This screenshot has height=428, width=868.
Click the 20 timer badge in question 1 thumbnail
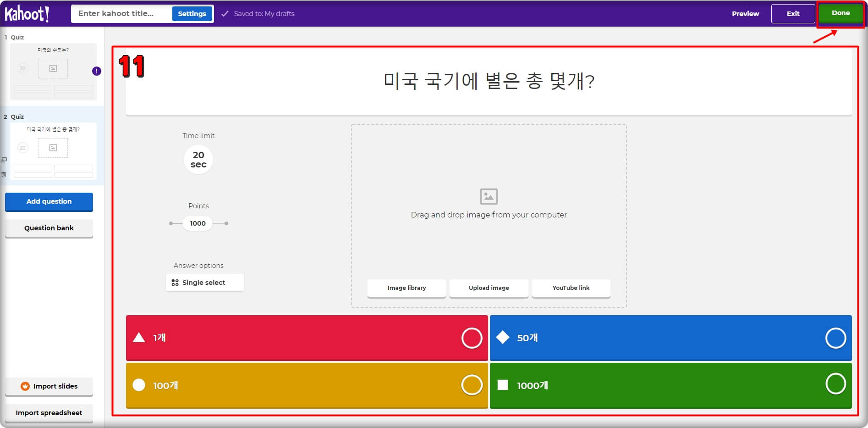tap(22, 68)
